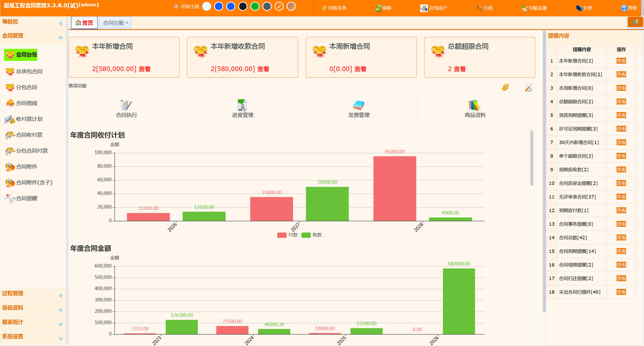The image size is (644, 346).
Task: Select the green theme color circle
Action: (x=255, y=7)
